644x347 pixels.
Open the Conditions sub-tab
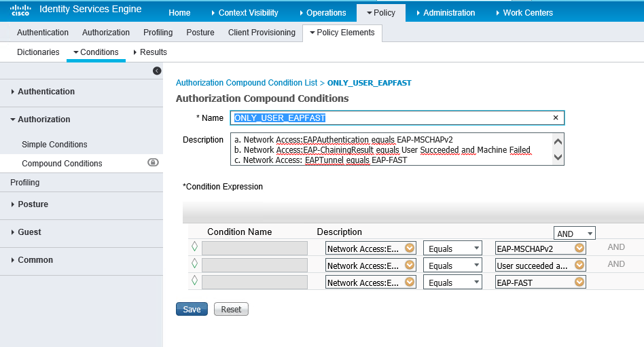(x=96, y=52)
